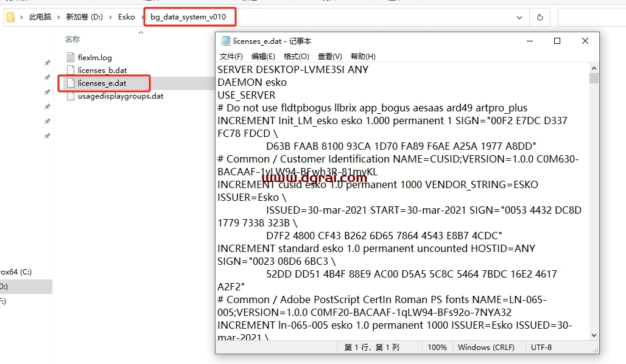
Task: Select the flexlm.log file name
Action: 95,57
